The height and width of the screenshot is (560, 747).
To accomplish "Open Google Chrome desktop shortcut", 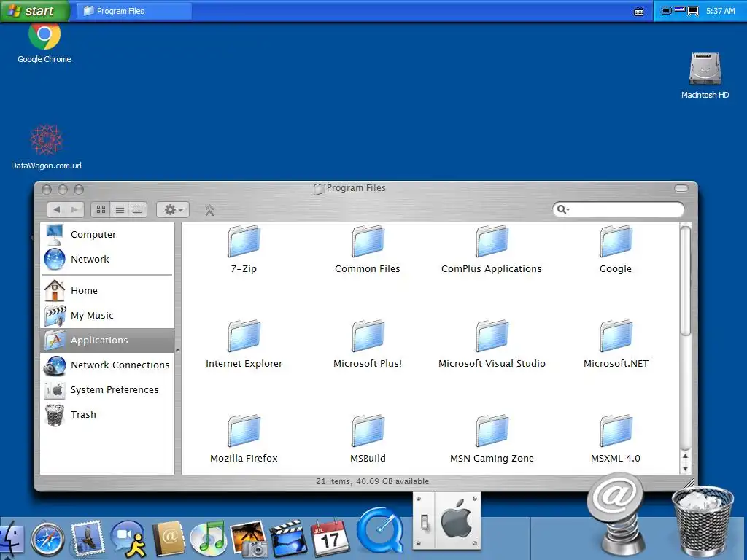I will click(44, 44).
